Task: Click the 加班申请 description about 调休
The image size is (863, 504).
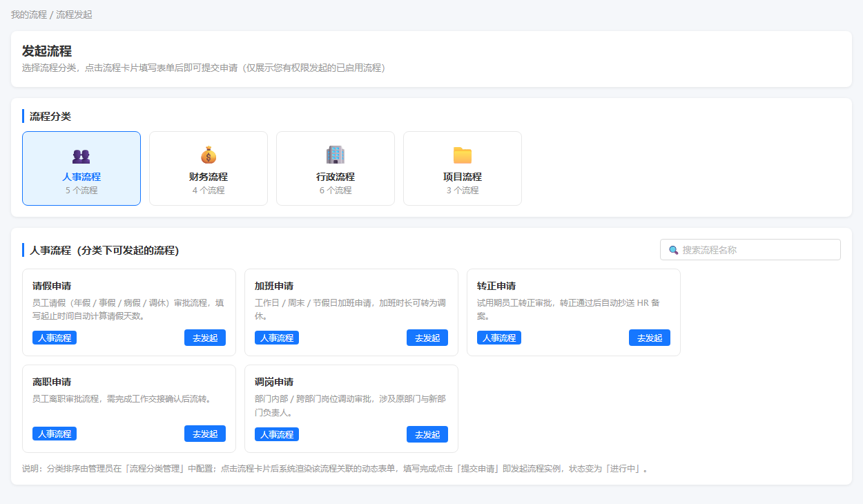Action: pyautogui.click(x=351, y=309)
